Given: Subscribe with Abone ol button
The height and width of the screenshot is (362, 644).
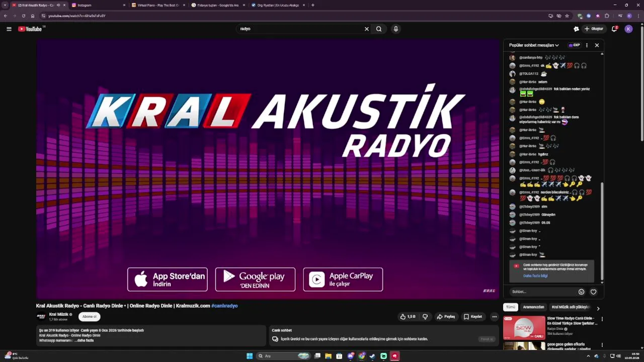Looking at the screenshot, I should click(x=90, y=316).
